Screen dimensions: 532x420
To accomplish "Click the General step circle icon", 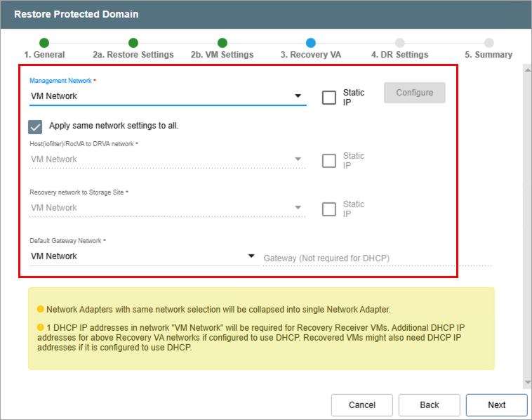I will (x=44, y=43).
